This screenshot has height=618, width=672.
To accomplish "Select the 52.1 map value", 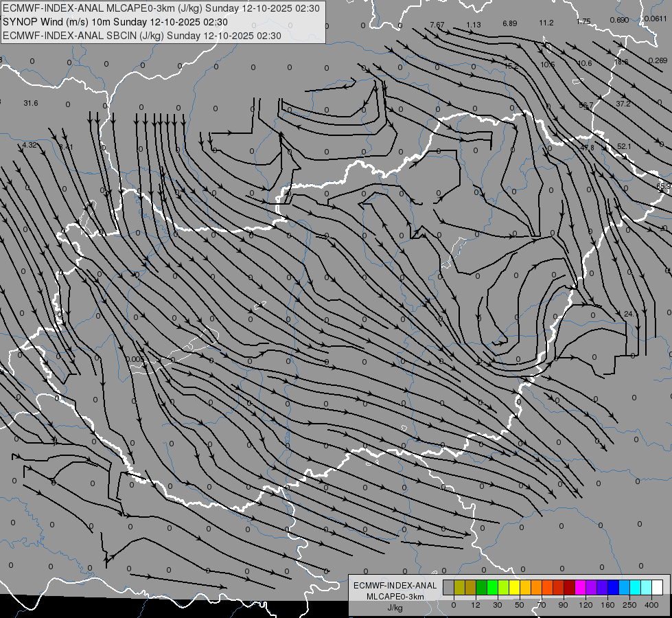I will click(x=624, y=147).
